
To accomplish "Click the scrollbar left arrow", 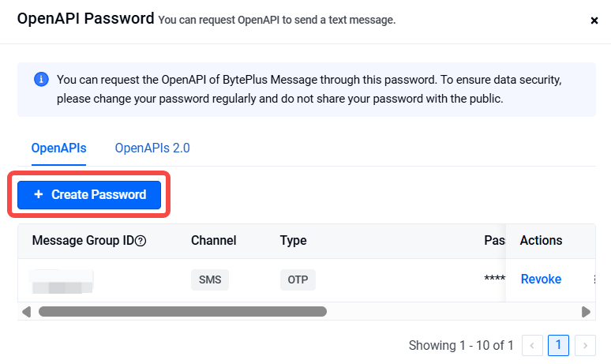I will click(x=27, y=312).
